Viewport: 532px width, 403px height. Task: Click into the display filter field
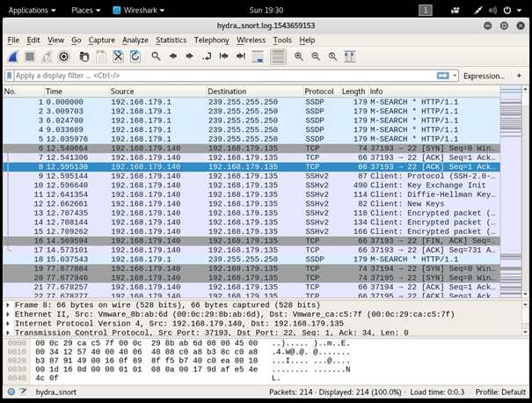224,76
